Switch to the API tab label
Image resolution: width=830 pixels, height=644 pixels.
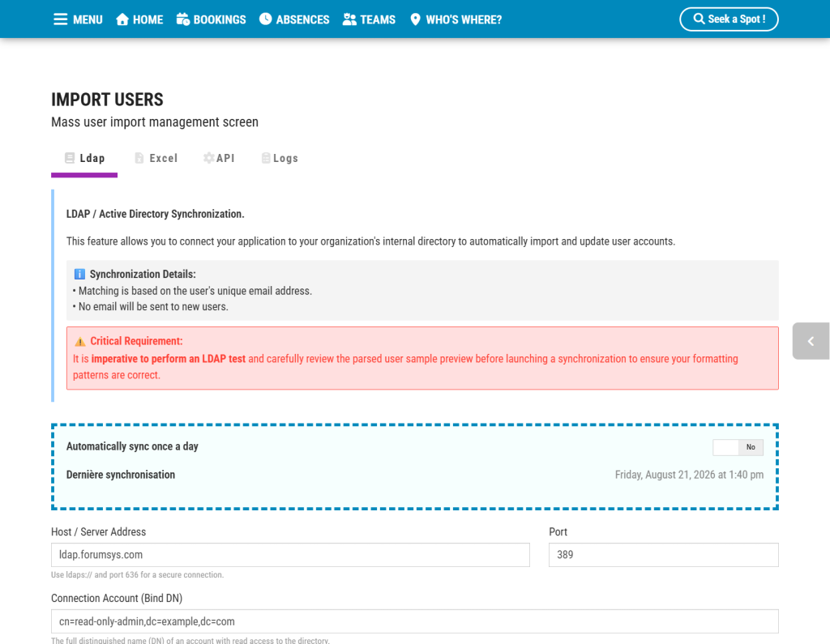(x=225, y=158)
